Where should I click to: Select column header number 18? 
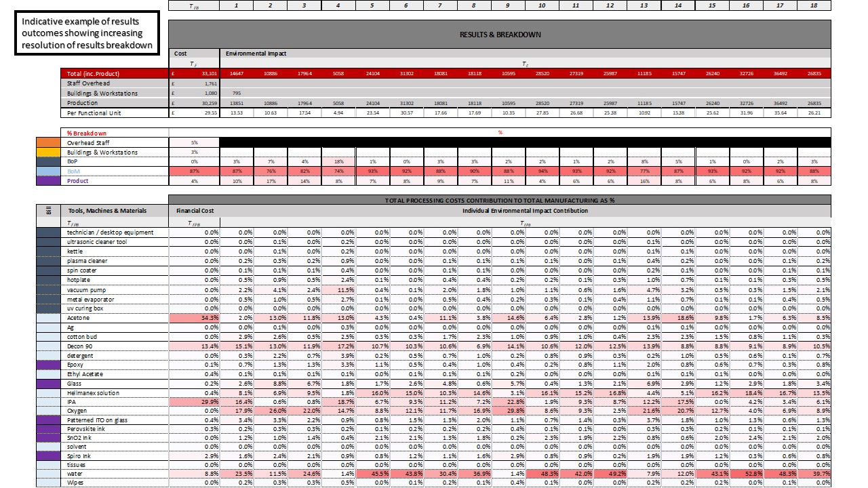tap(813, 5)
